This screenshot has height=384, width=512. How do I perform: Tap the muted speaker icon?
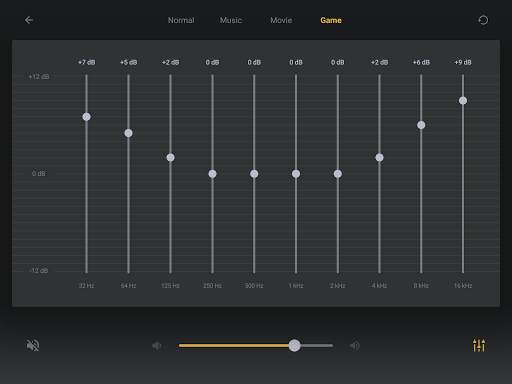point(33,345)
